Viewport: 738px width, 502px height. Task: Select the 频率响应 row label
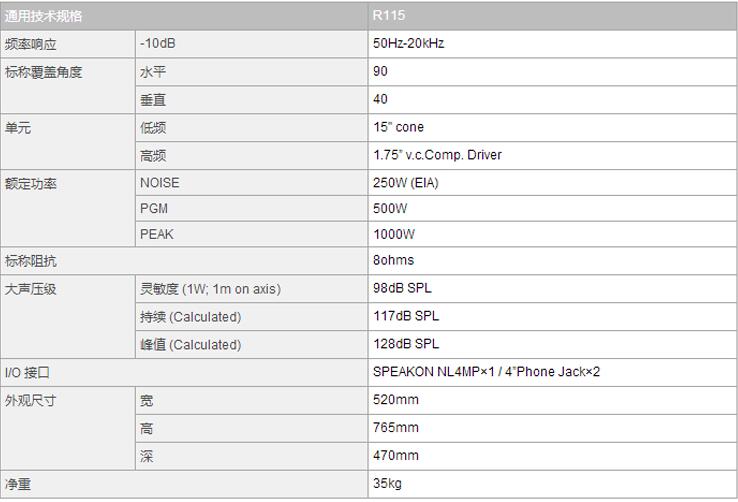(31, 44)
